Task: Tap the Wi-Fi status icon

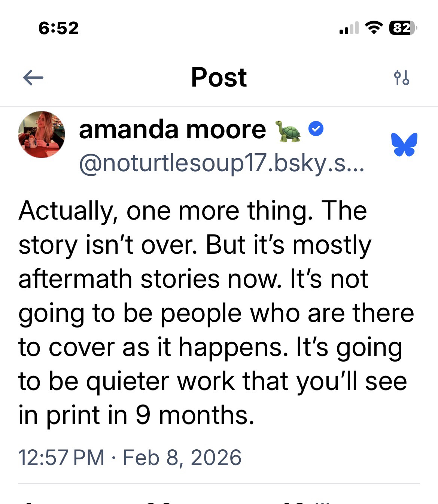Action: coord(374,28)
